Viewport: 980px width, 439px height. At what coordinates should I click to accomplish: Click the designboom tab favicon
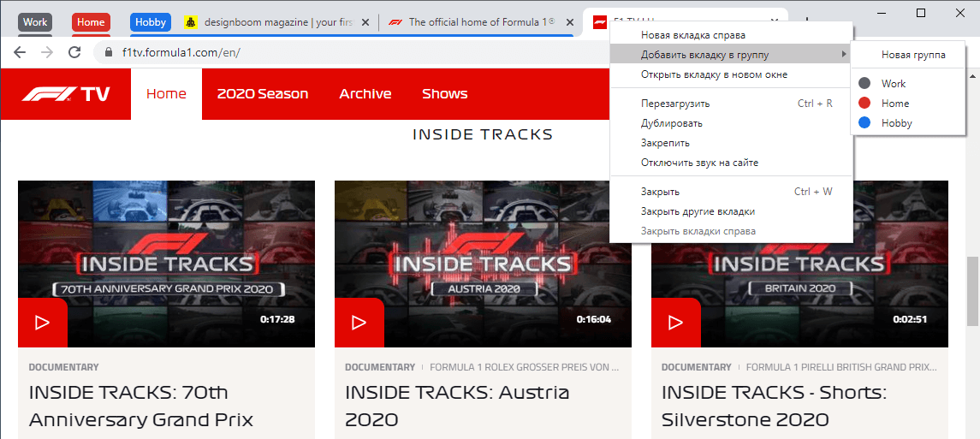(191, 22)
